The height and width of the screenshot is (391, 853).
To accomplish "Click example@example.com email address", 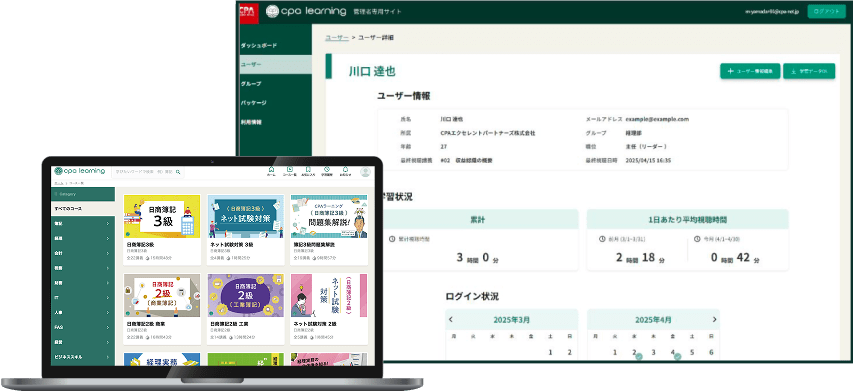I will [x=657, y=119].
